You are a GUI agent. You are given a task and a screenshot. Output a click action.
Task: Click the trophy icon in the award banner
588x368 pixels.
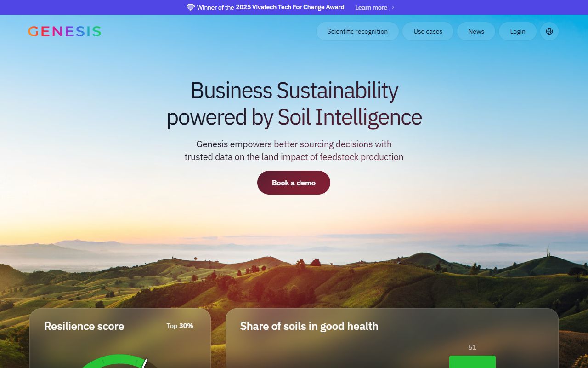tap(190, 7)
